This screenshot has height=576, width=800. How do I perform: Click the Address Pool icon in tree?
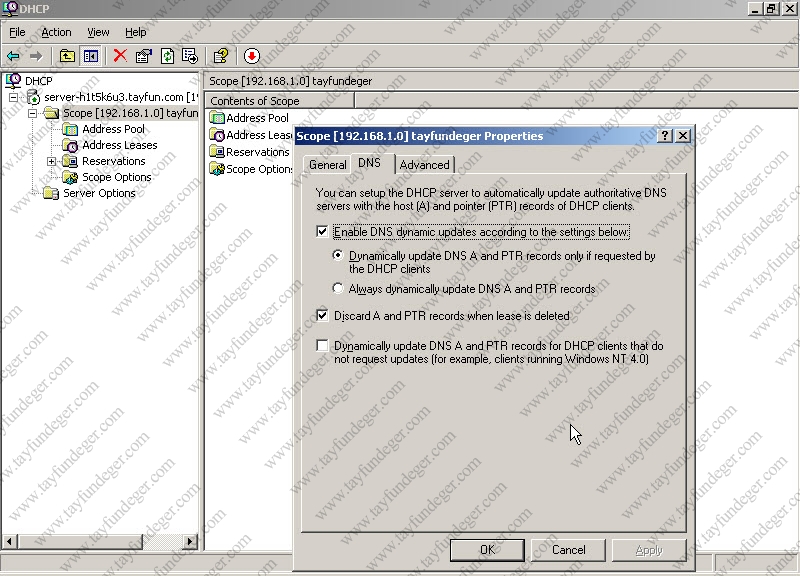click(70, 129)
